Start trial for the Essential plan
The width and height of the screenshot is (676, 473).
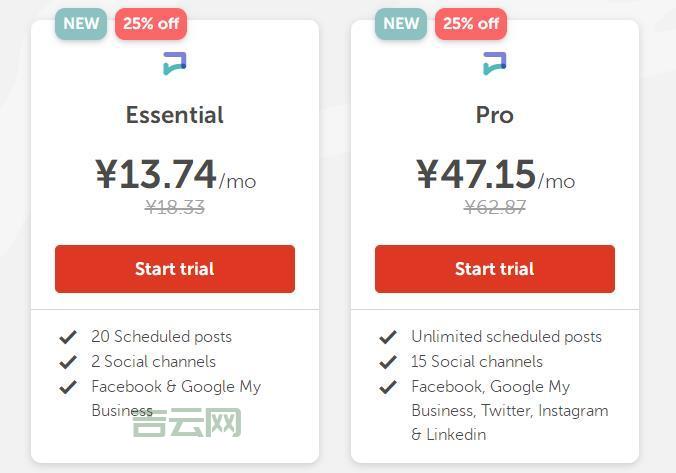point(175,269)
